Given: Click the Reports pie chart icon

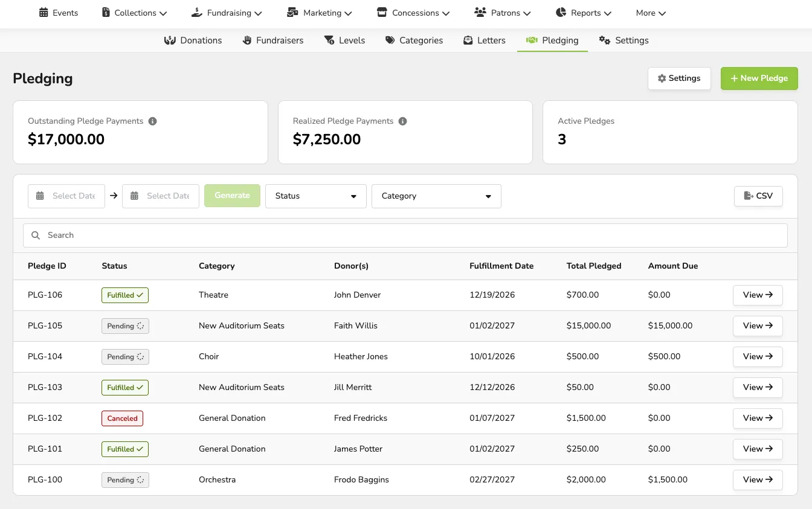Looking at the screenshot, I should tap(561, 13).
